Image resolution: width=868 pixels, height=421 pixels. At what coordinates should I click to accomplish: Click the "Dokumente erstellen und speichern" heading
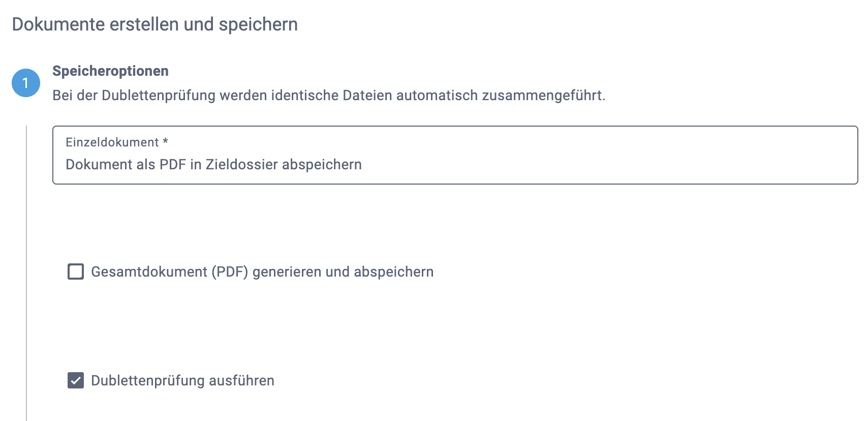pos(154,24)
